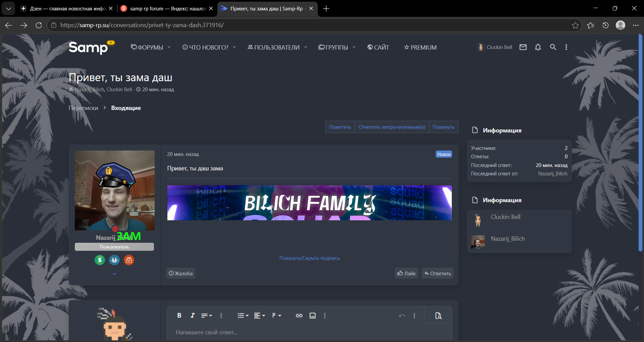Open the paragraph format dropdown

coord(277,316)
